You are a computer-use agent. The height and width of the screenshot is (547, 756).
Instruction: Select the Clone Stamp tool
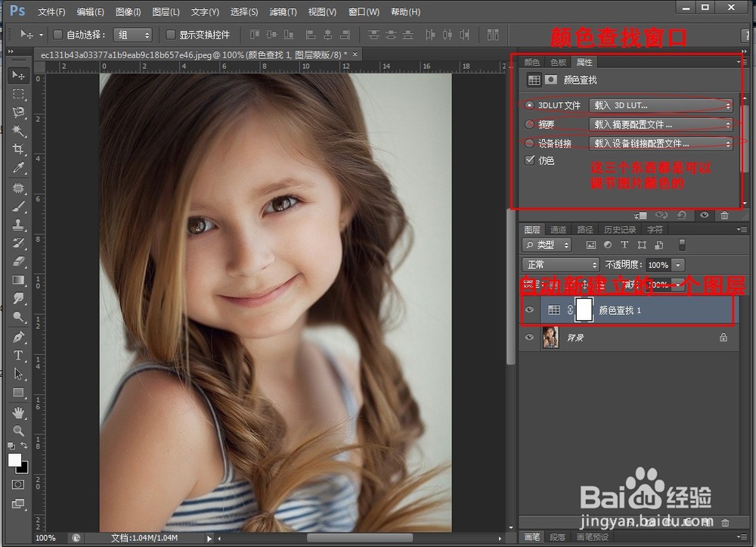point(18,225)
